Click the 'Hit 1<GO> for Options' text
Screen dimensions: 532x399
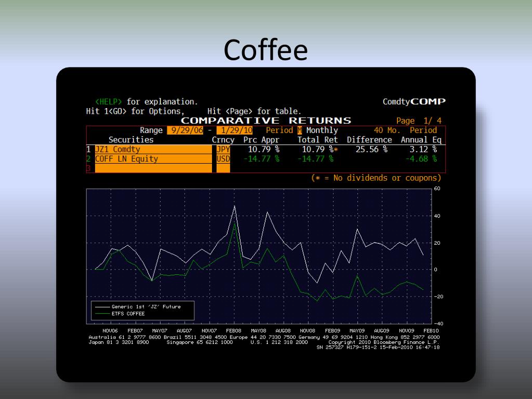[135, 111]
